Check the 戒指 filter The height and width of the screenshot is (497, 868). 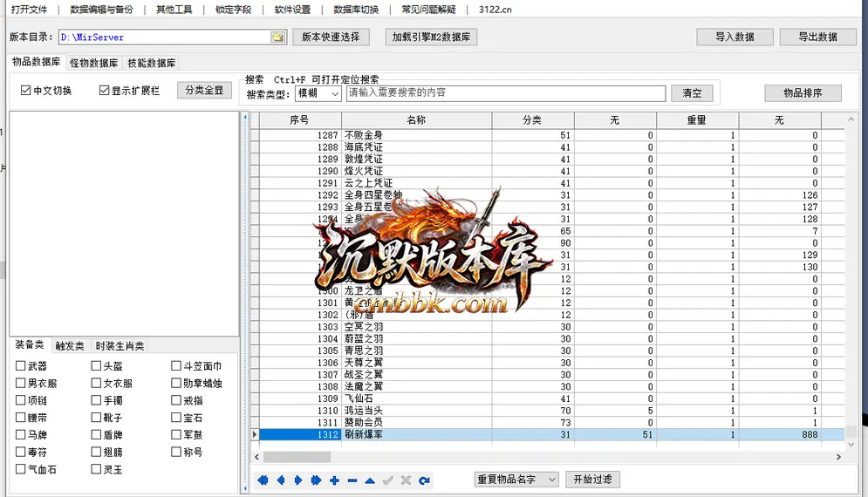[176, 400]
